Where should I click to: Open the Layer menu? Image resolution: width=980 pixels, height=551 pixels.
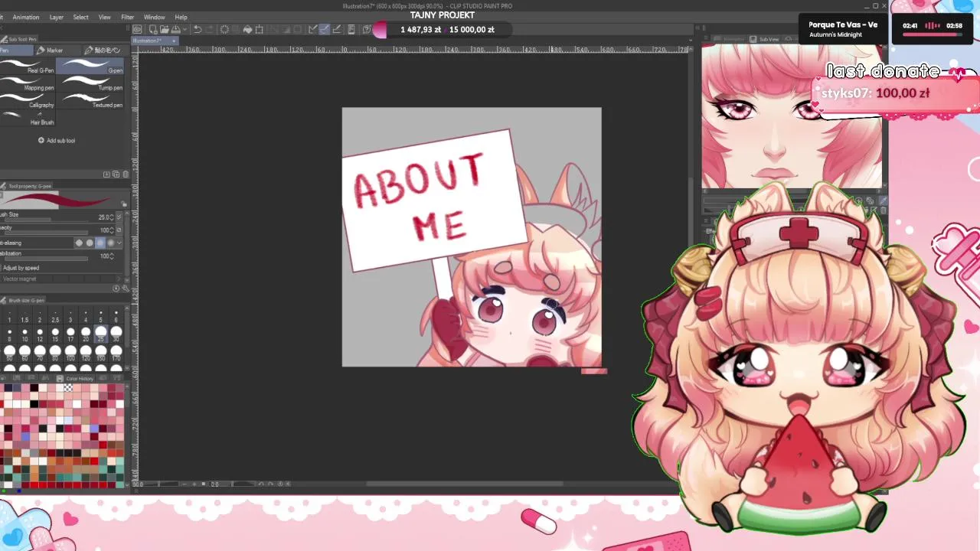pyautogui.click(x=57, y=17)
